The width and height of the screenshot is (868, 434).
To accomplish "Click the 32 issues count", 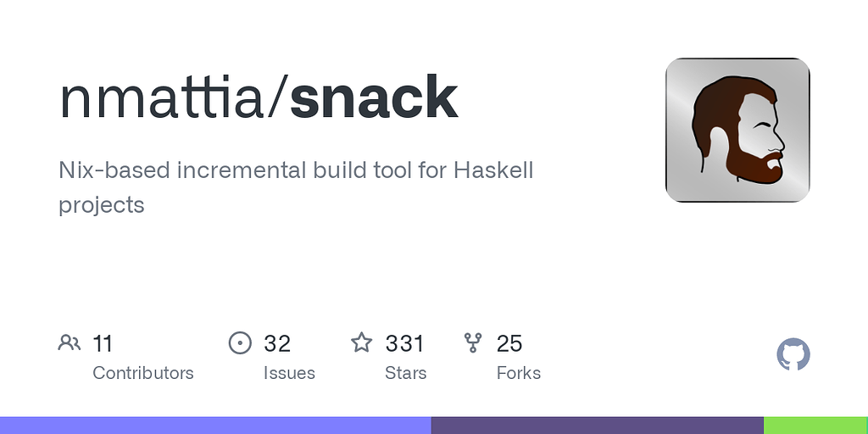I will tap(277, 343).
